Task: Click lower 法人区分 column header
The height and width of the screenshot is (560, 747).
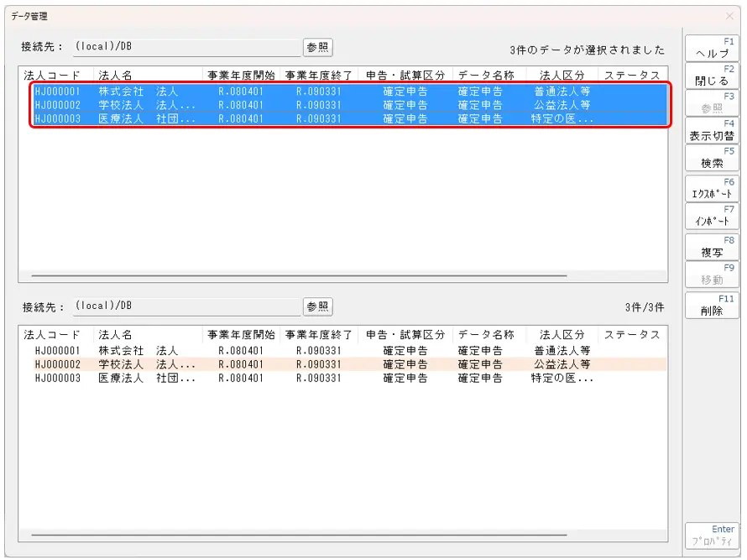Action: tap(562, 335)
